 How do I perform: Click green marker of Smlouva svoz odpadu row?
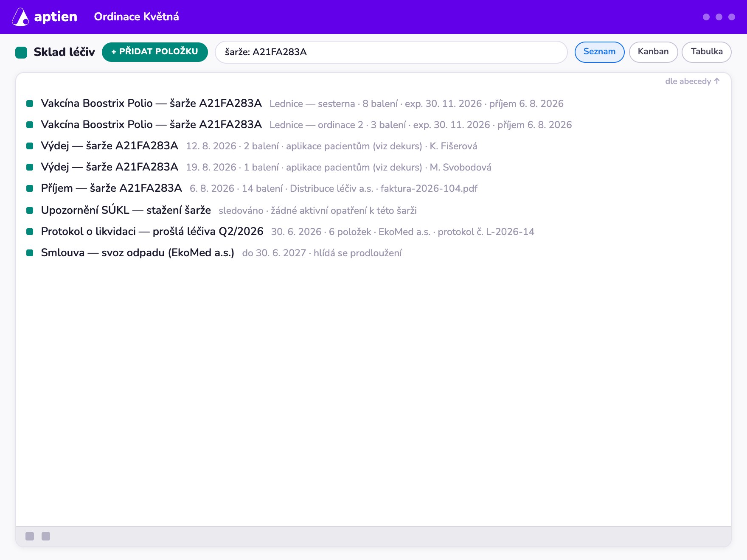coord(30,253)
